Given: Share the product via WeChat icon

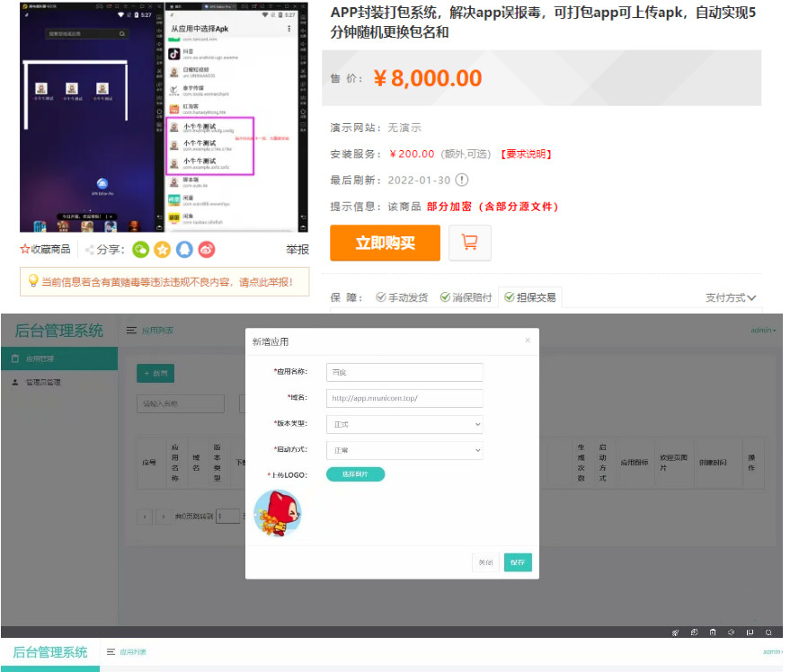Looking at the screenshot, I should 140,250.
